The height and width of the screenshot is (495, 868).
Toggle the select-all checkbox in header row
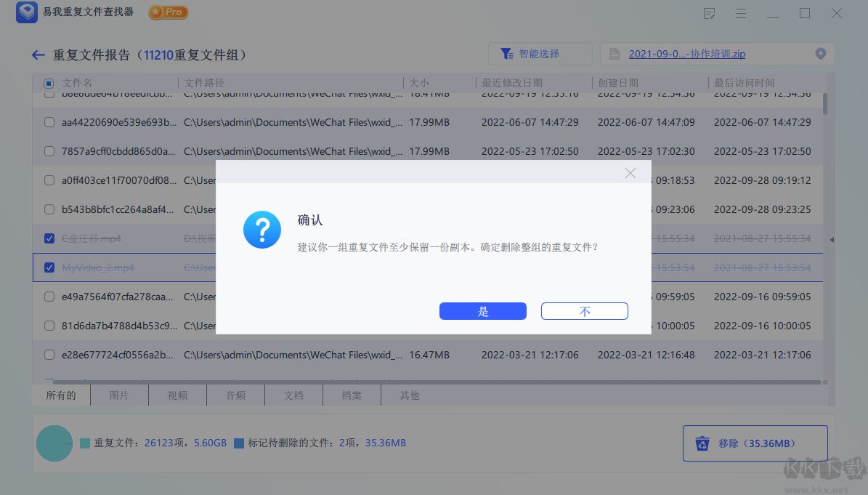[49, 83]
